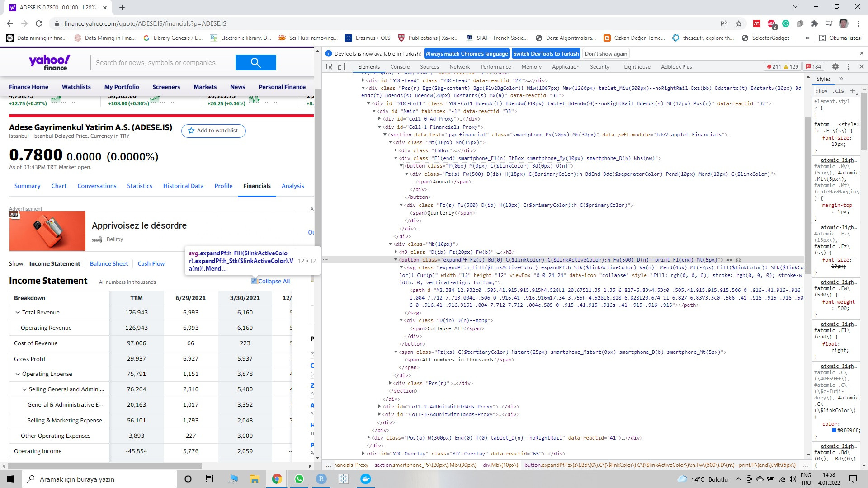Image resolution: width=868 pixels, height=488 pixels.
Task: Open DevTools settings gear
Action: 835,66
